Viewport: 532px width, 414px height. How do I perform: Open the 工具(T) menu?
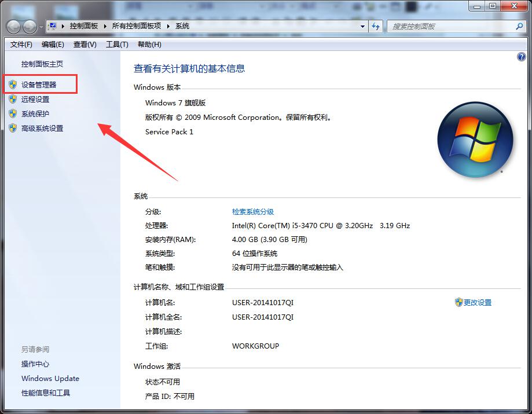[117, 45]
